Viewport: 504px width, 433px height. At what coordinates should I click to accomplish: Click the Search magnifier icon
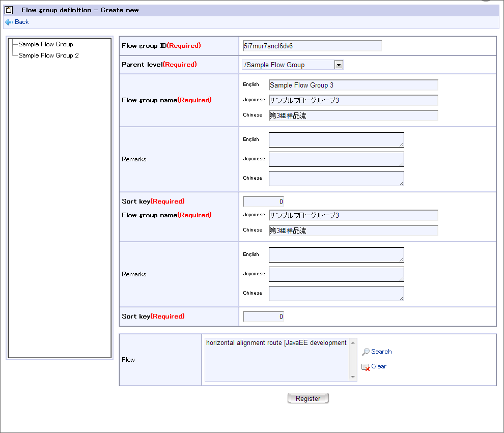point(366,352)
